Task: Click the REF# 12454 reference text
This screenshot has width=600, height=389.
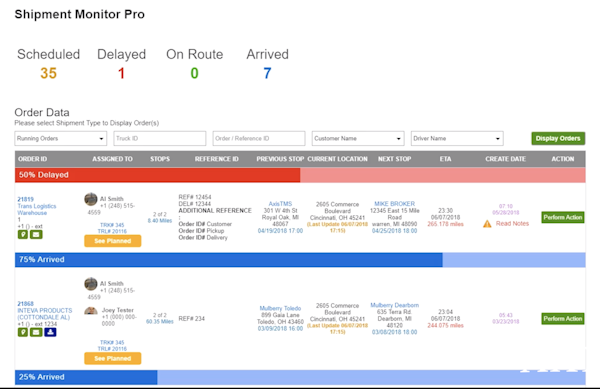Action: point(195,197)
